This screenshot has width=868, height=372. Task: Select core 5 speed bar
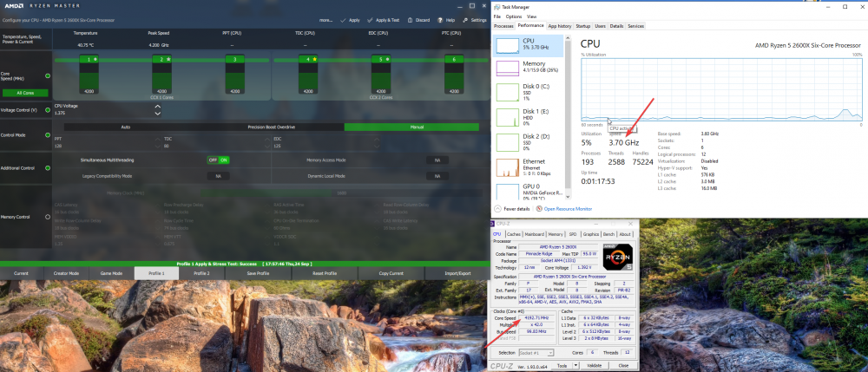coord(381,75)
